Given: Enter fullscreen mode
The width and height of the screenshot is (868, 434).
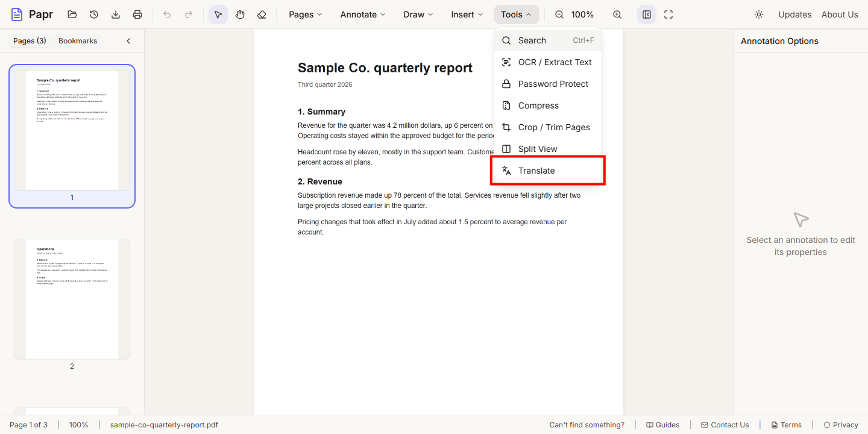Looking at the screenshot, I should pos(668,14).
